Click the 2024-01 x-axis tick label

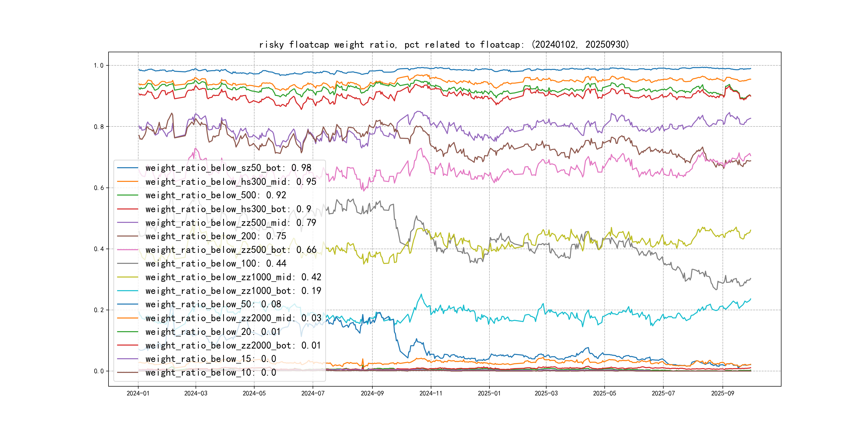point(138,393)
